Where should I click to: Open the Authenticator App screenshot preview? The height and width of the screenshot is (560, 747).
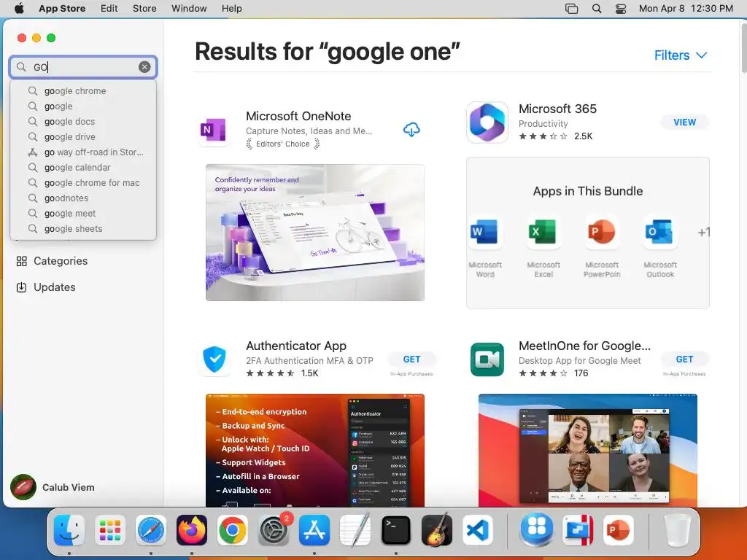pos(315,451)
